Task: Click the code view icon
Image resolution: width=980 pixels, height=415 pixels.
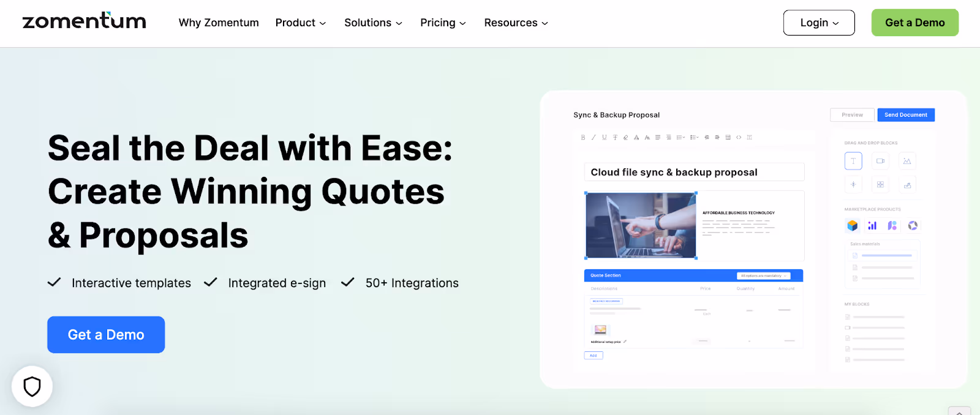Action: (739, 137)
